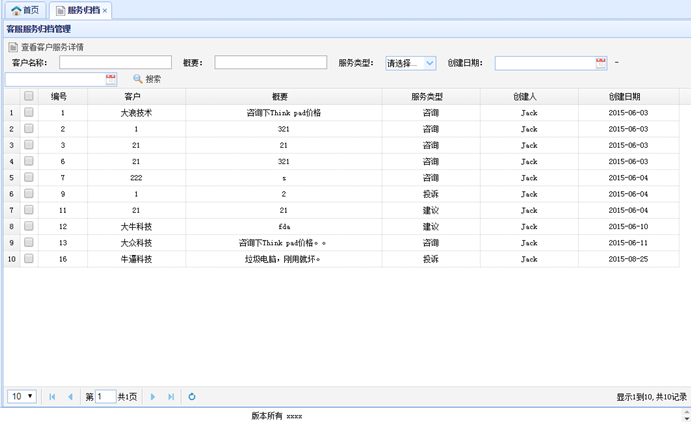Image resolution: width=691 pixels, height=422 pixels.
Task: Open the 首页 home tab
Action: (x=25, y=10)
